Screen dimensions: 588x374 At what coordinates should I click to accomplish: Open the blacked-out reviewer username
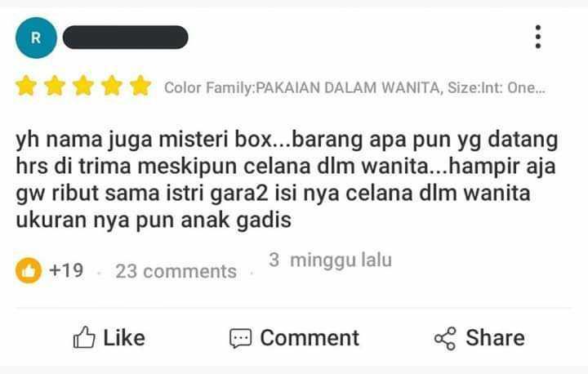point(125,37)
